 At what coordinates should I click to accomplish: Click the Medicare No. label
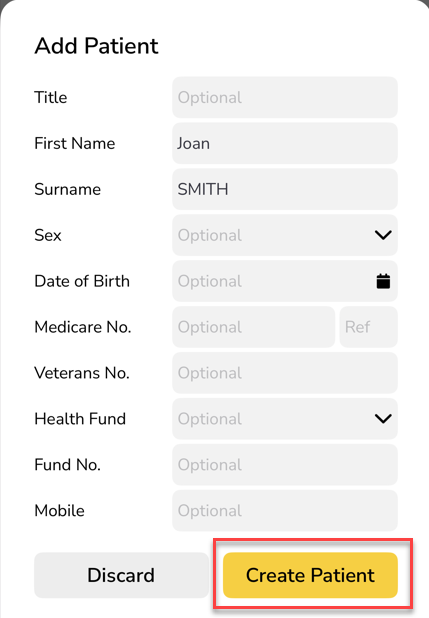coord(83,327)
